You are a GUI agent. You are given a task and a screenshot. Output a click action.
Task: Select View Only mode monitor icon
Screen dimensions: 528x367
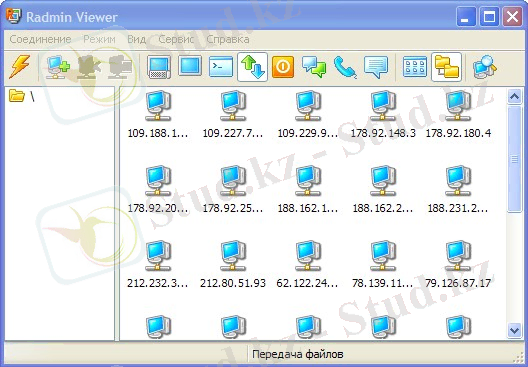click(190, 66)
